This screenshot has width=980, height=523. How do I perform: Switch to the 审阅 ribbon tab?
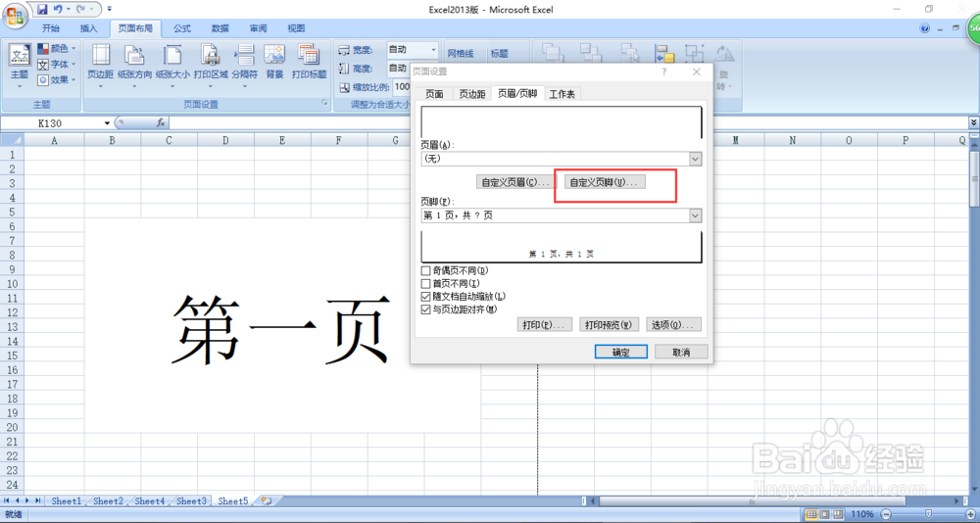(258, 28)
